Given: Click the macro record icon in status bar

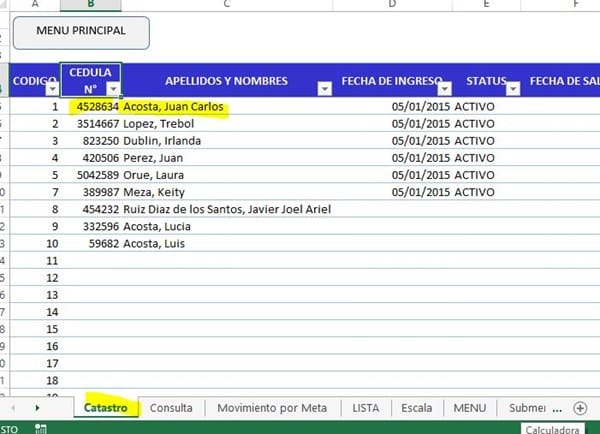Looking at the screenshot, I should pyautogui.click(x=41, y=427).
